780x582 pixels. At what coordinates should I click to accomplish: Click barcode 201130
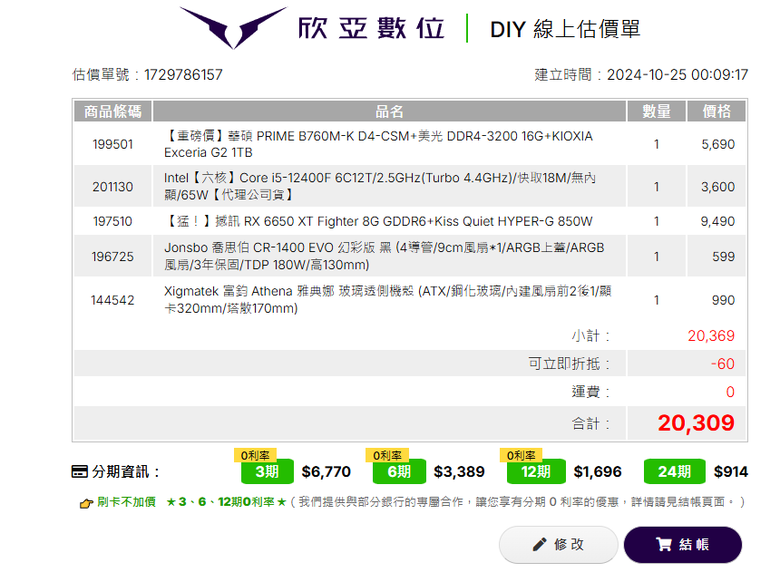[113, 187]
